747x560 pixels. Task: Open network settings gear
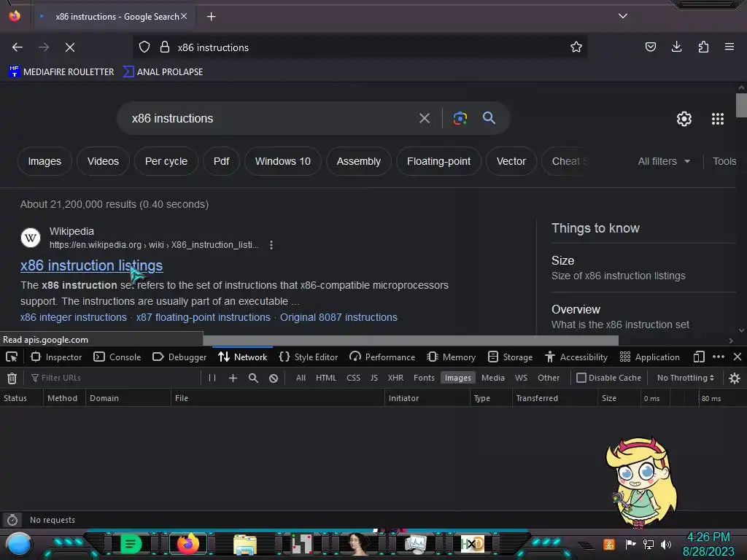pyautogui.click(x=735, y=378)
